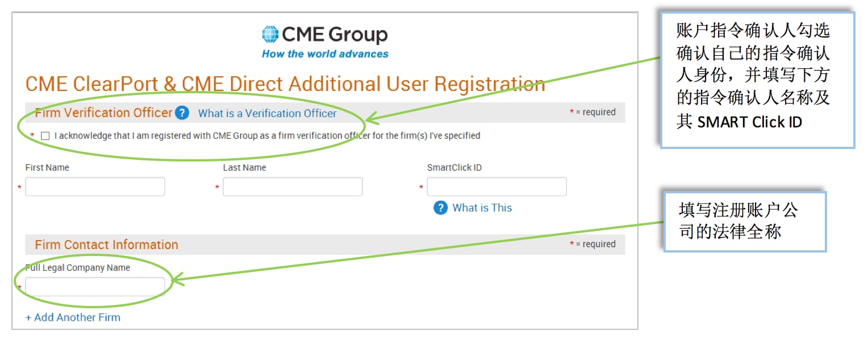
Task: Click the Additional User Registration page title
Action: [x=285, y=84]
